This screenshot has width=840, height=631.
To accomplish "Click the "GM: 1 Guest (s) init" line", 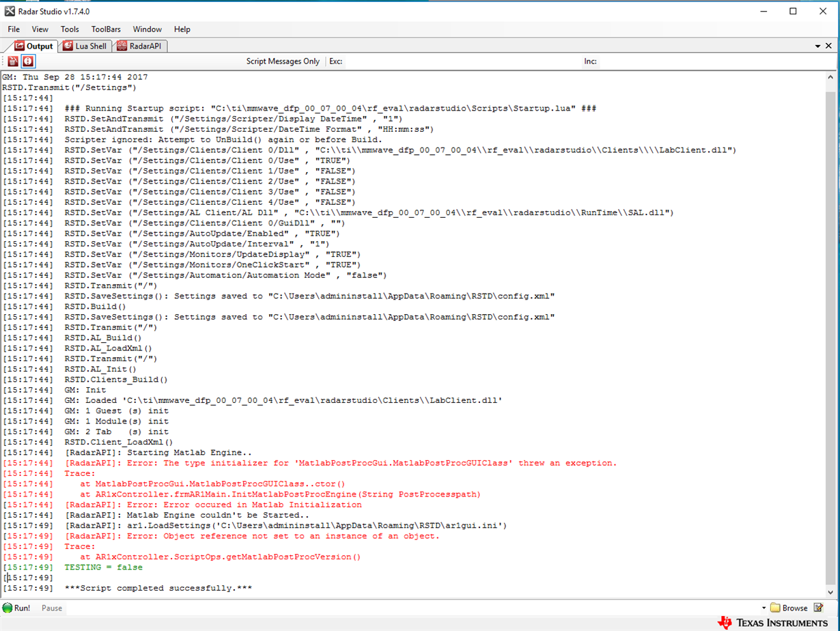I will pyautogui.click(x=117, y=411).
